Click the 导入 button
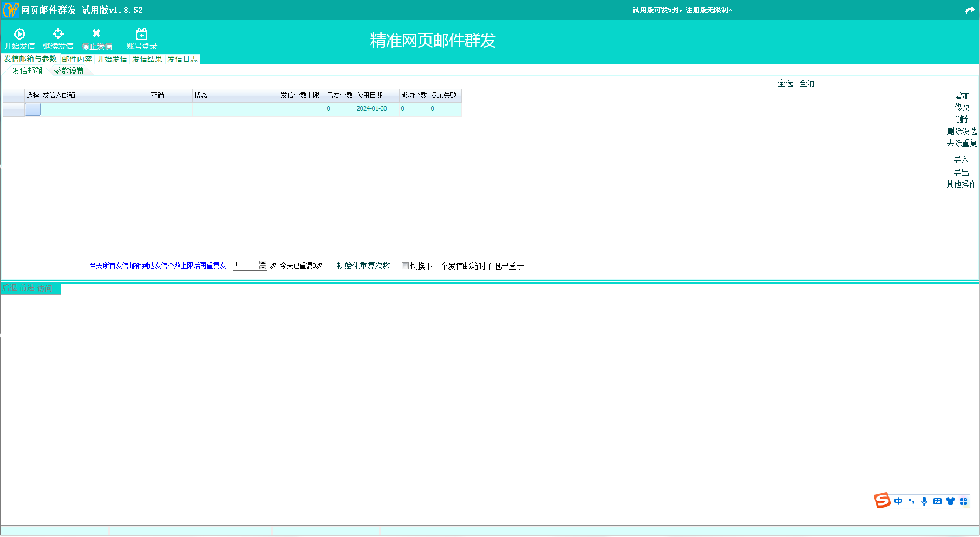Screen dimensions: 980x537 961,159
